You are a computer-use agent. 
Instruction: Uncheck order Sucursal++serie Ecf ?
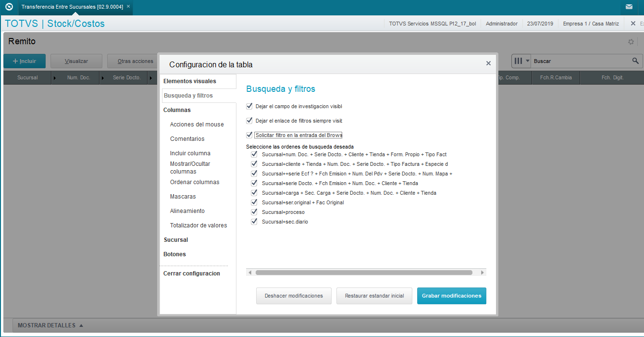point(254,174)
